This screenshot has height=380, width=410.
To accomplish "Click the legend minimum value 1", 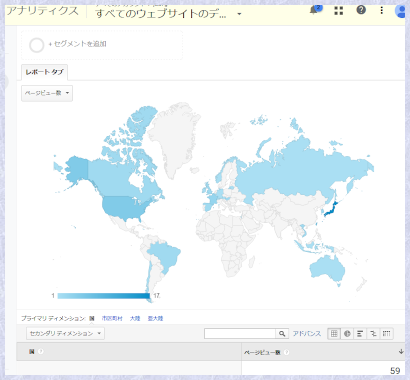I will point(53,296).
